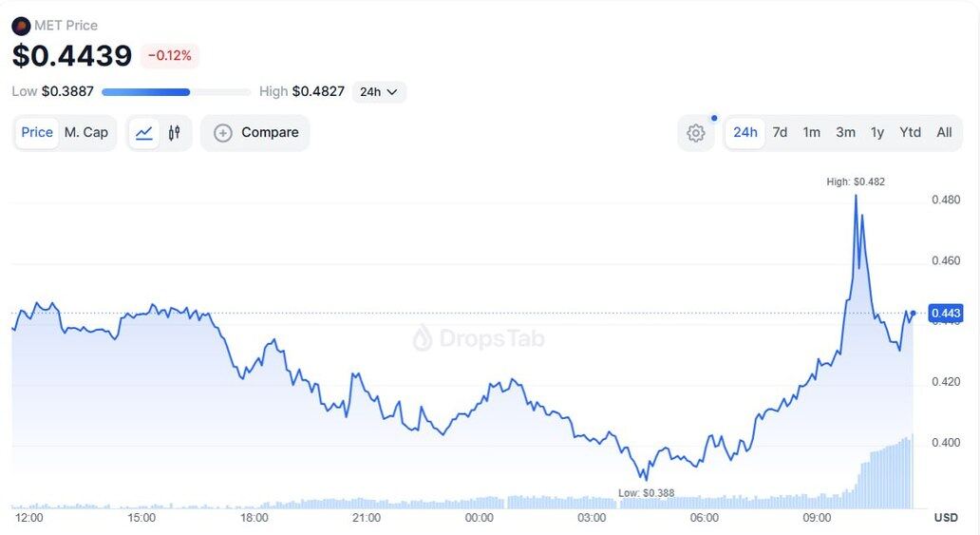The image size is (980, 535).
Task: View the 1y timeframe
Action: tap(877, 133)
